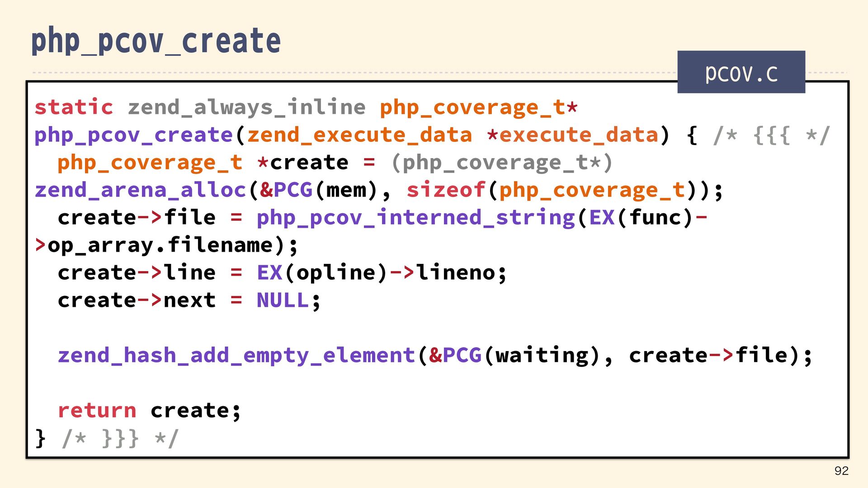Click the php_pcov_interned_string function call
The image size is (868, 488).
[415, 218]
